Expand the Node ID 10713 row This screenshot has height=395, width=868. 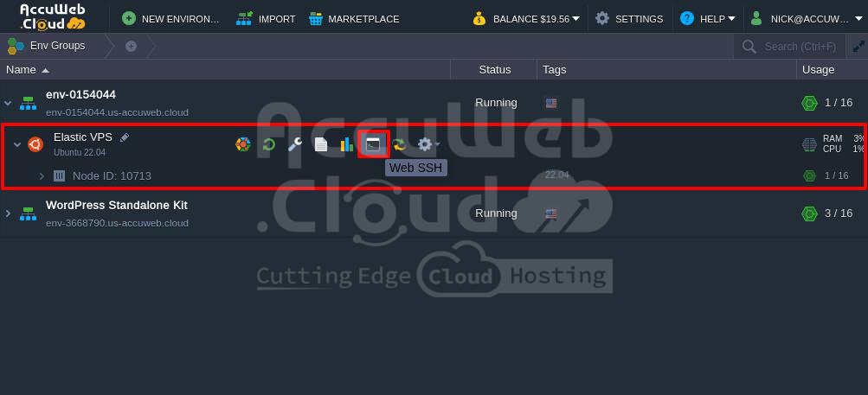pyautogui.click(x=42, y=176)
